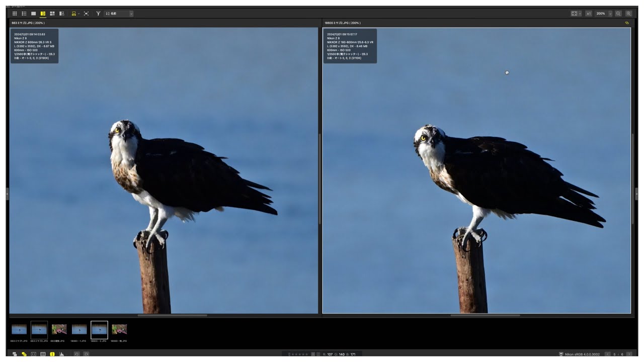Image resolution: width=644 pixels, height=362 pixels.
Task: Toggle the yellow link-images sync icon
Action: click(627, 23)
